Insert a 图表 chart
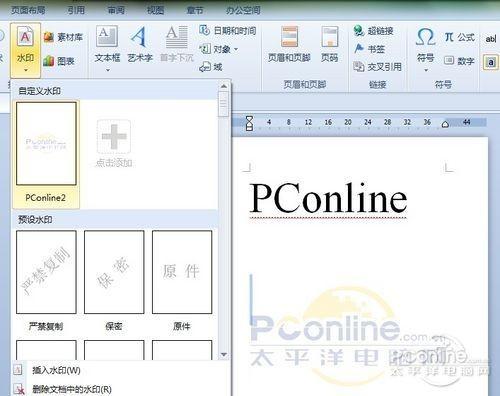The image size is (500, 396). (59, 61)
